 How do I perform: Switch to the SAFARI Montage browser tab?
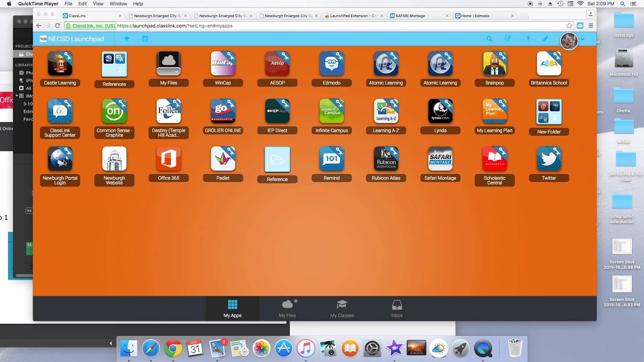[419, 16]
